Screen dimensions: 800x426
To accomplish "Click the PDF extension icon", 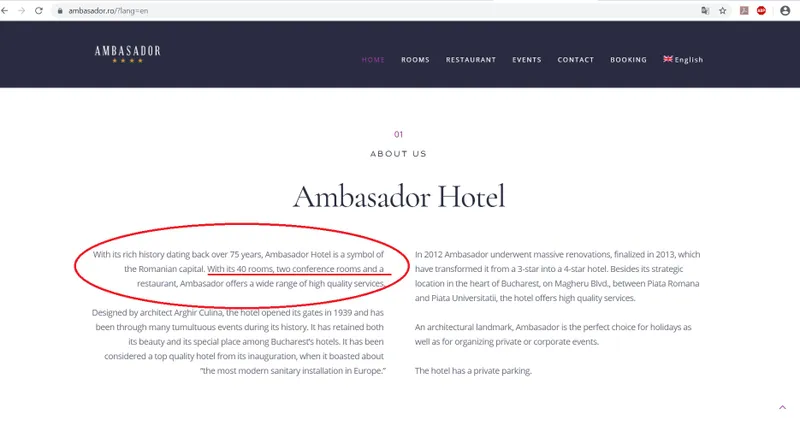I will (744, 10).
